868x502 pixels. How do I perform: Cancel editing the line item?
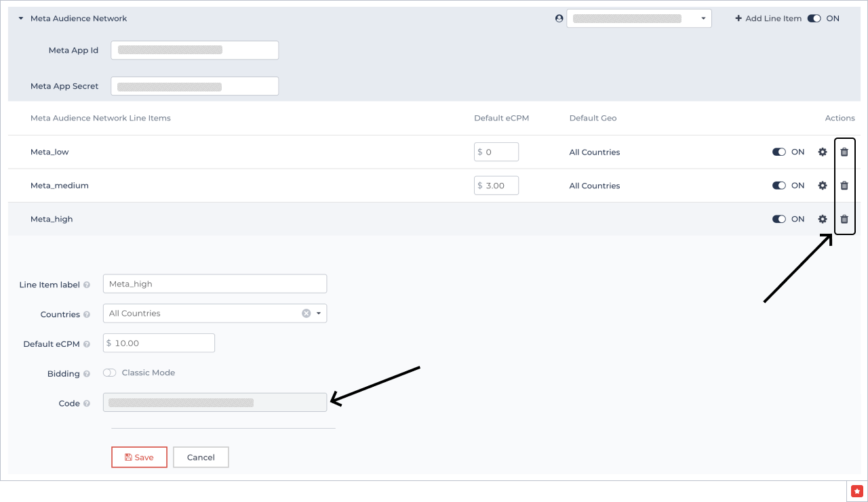coord(201,457)
